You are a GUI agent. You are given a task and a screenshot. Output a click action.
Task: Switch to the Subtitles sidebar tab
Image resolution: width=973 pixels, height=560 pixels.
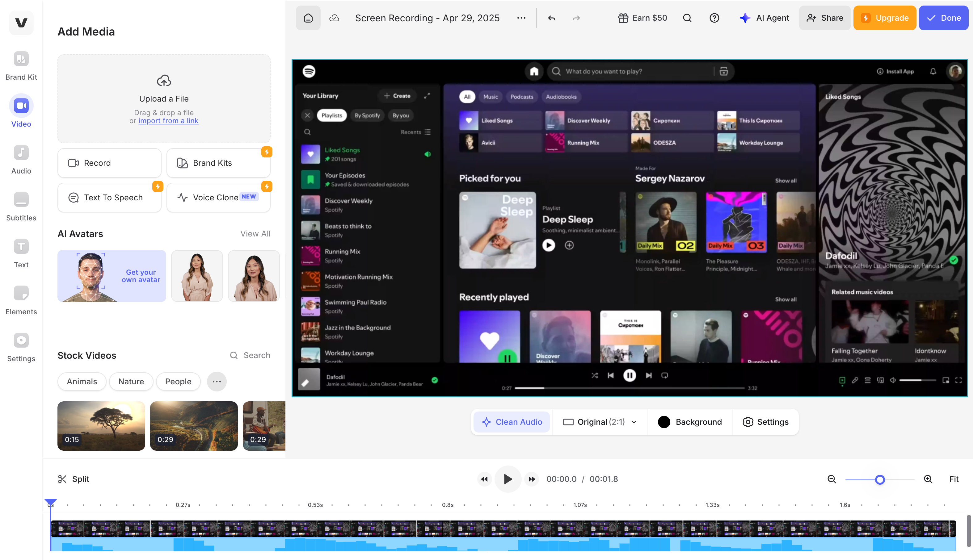pyautogui.click(x=21, y=207)
